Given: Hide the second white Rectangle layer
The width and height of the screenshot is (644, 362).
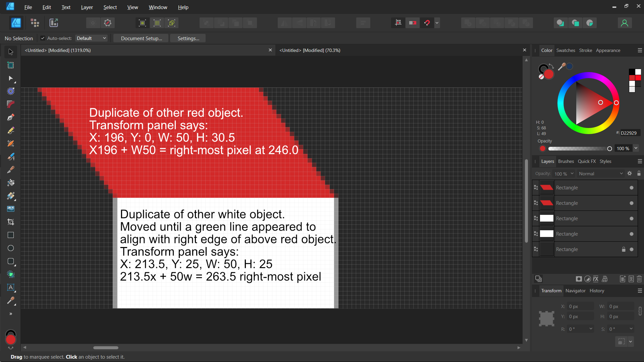Looking at the screenshot, I should 632,234.
